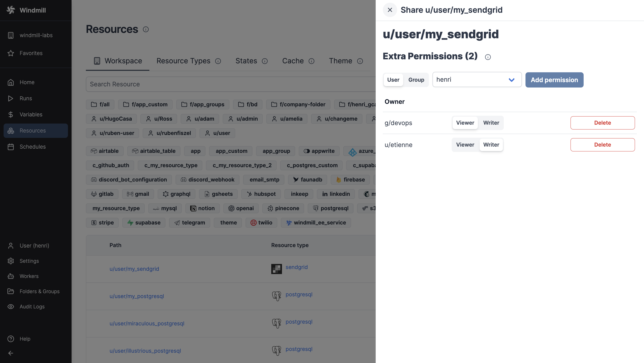Viewport: 644px width, 363px height.
Task: Click info icon next to Extra Permissions
Action: click(487, 57)
